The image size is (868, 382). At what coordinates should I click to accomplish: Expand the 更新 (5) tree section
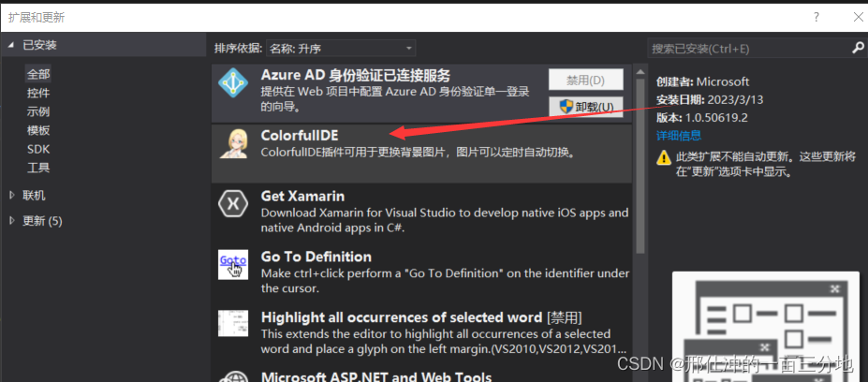coord(11,221)
